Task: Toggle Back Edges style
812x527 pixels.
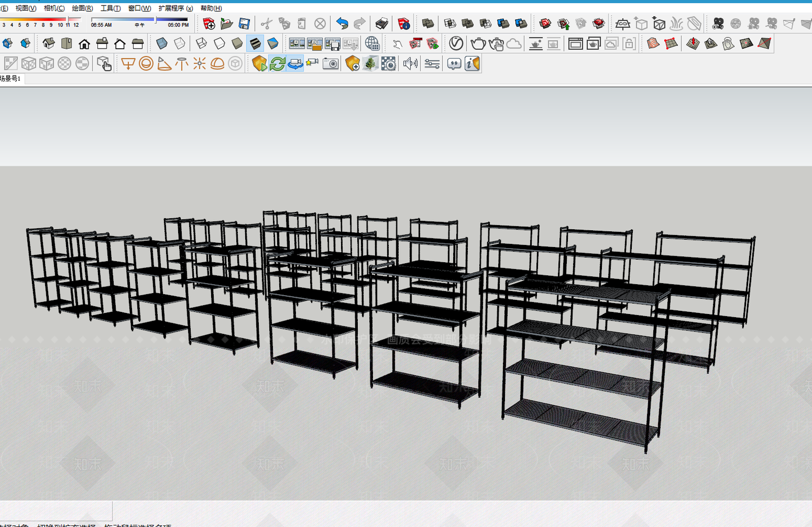Action: 180,44
